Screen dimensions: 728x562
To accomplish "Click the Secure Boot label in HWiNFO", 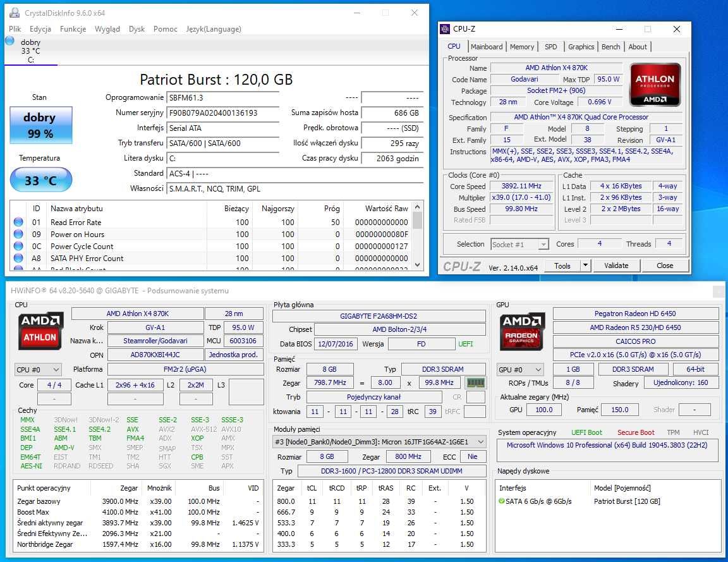I will (x=636, y=432).
